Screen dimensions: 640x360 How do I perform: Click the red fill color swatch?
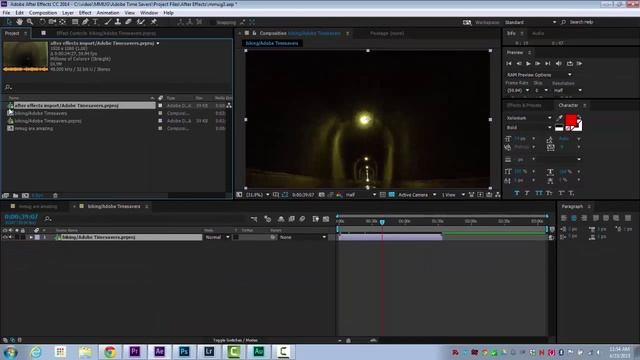tap(571, 120)
